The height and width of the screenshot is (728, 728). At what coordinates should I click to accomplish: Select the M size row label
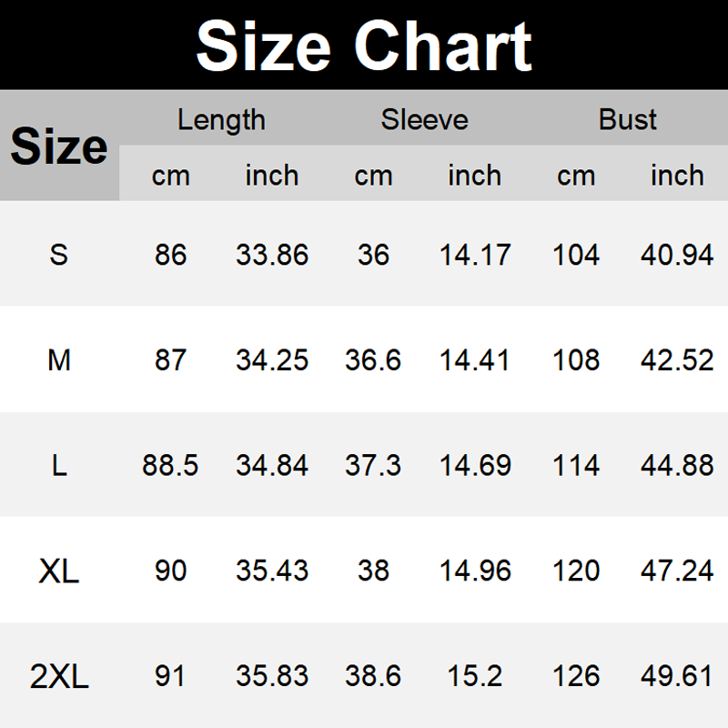click(x=59, y=360)
